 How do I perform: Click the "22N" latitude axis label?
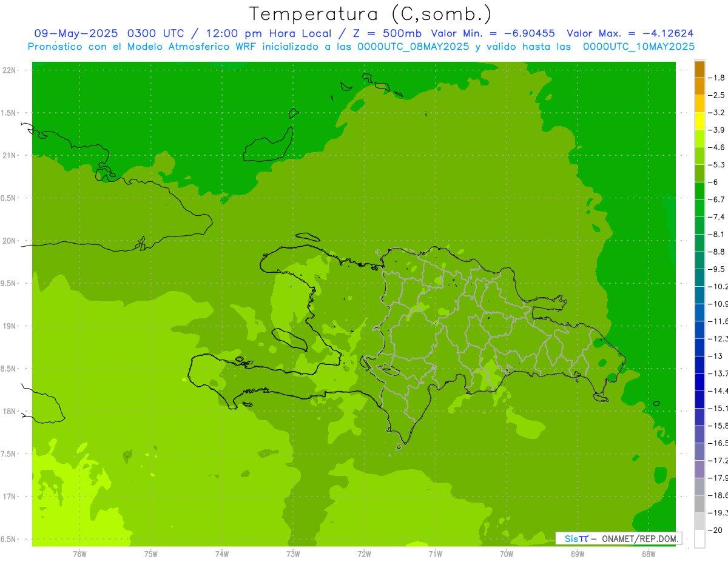(x=9, y=70)
